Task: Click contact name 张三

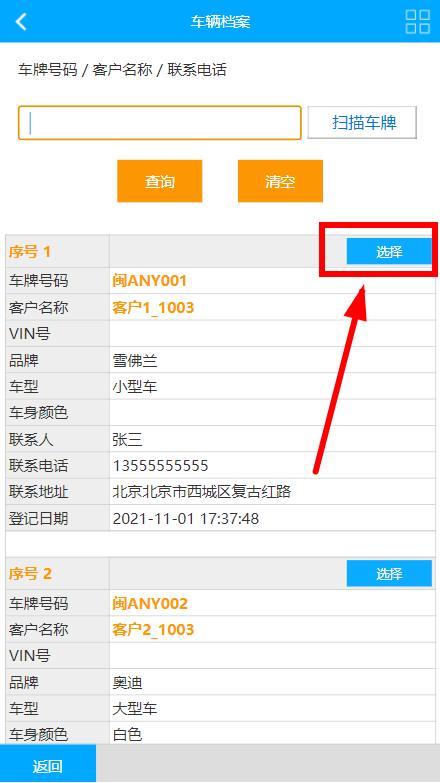Action: coord(128,439)
